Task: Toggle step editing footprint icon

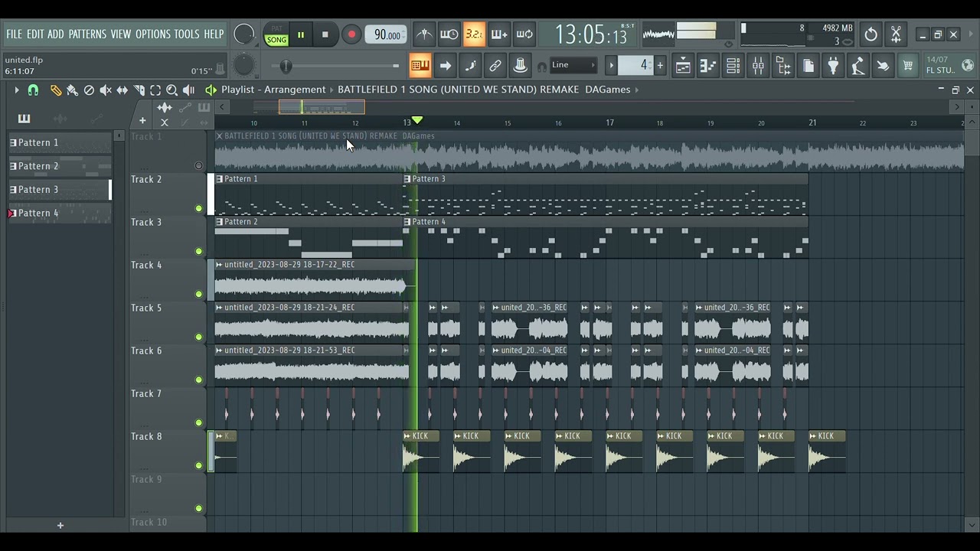Action: (470, 66)
